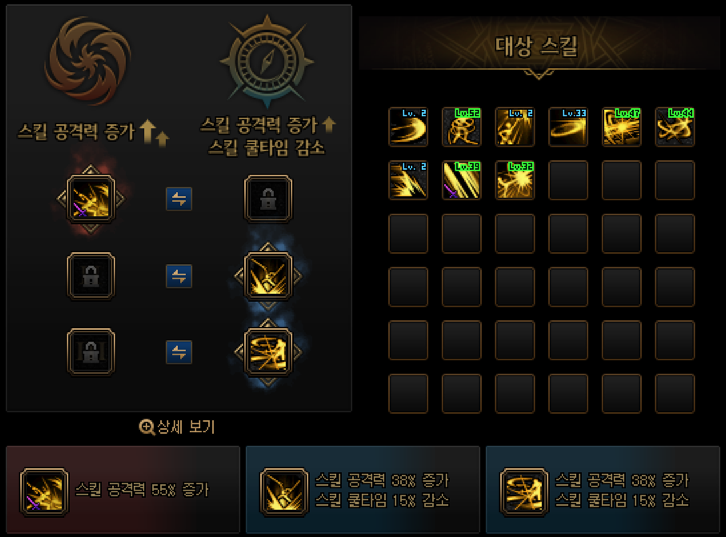Open 상세 보기 detail view

click(x=177, y=427)
